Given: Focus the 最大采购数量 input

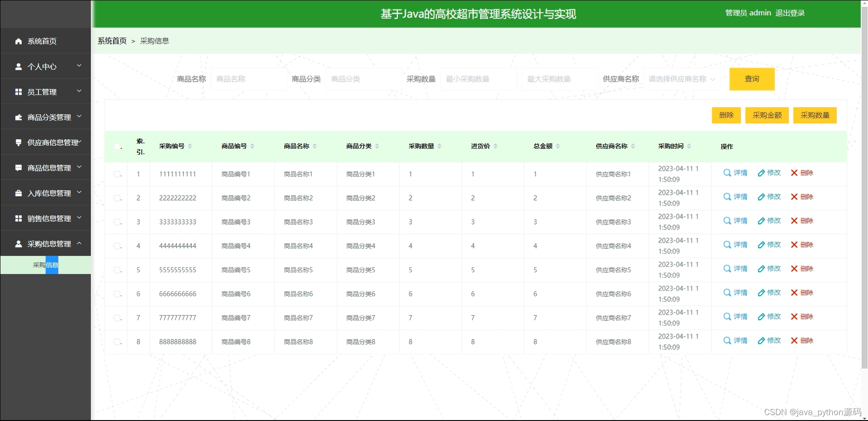Looking at the screenshot, I should (560, 79).
